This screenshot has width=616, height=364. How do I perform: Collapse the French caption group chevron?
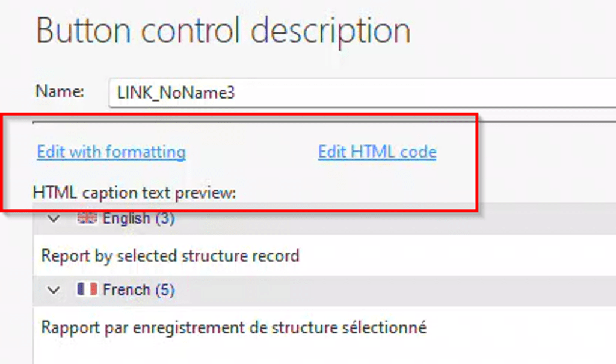54,290
